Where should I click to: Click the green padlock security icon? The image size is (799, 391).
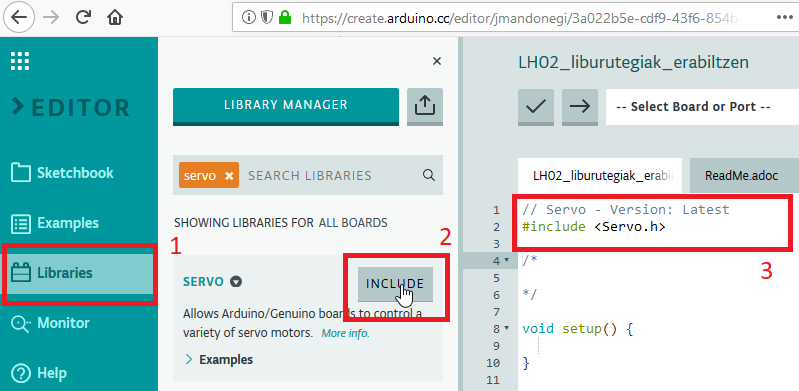[x=285, y=18]
